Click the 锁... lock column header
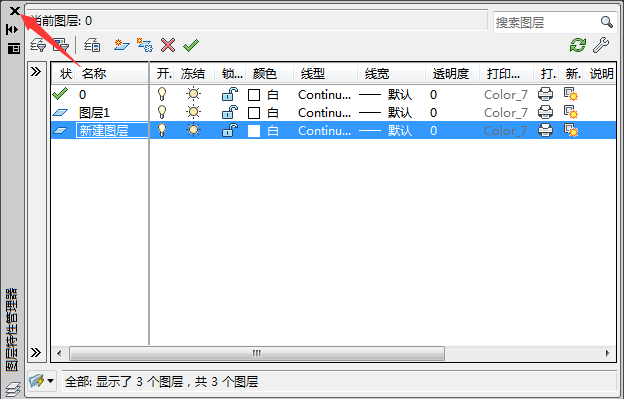 coord(231,74)
